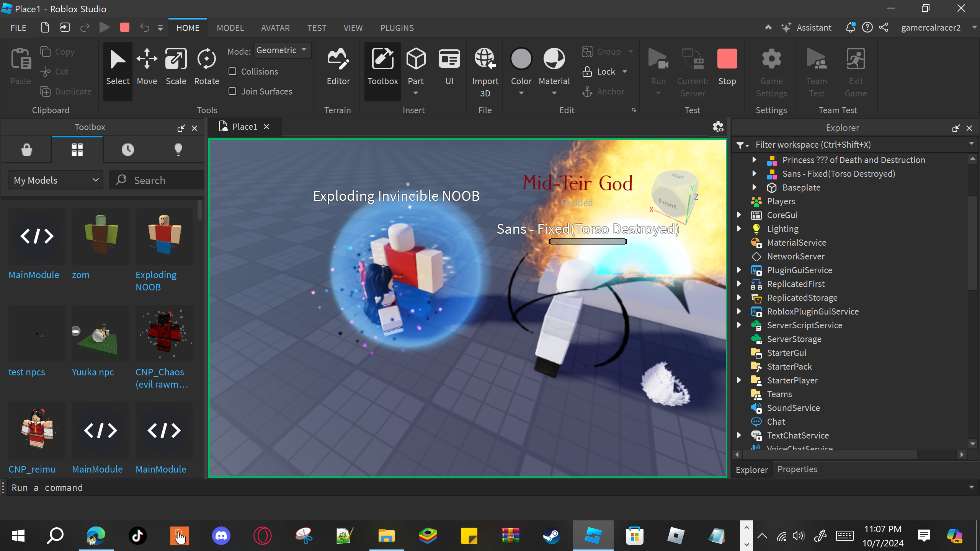Viewport: 980px width, 551px height.
Task: Enable the Collisions checkbox
Action: click(232, 72)
